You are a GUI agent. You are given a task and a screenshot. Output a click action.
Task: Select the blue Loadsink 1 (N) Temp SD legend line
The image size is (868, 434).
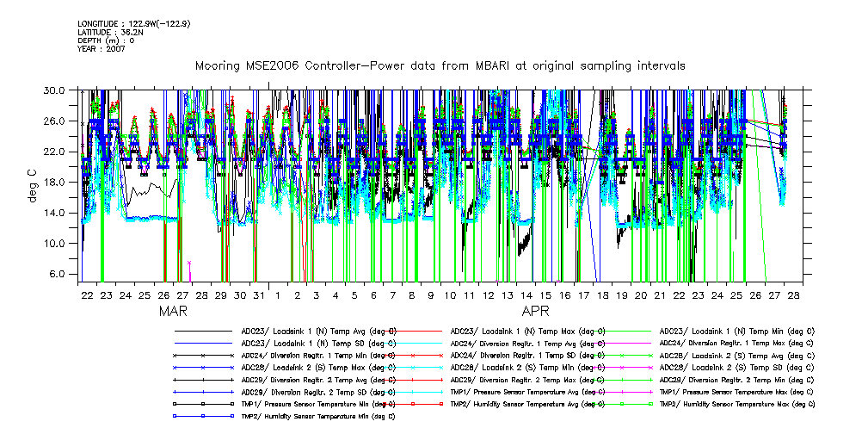tap(202, 343)
